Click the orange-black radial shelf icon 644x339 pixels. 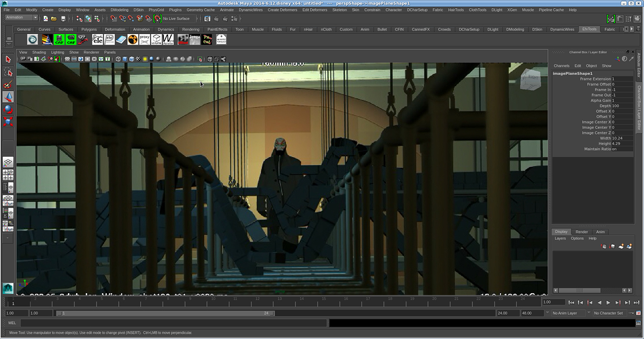[x=133, y=39]
